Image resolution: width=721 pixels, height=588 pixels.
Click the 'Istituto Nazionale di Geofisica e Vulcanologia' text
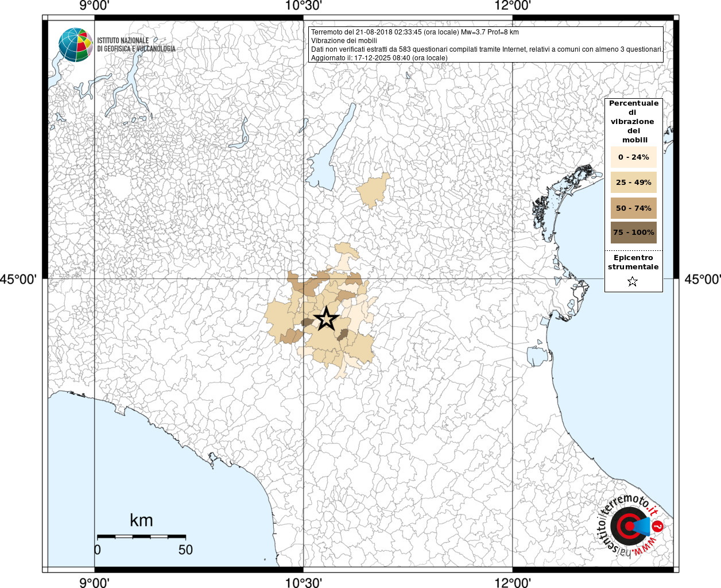[136, 45]
